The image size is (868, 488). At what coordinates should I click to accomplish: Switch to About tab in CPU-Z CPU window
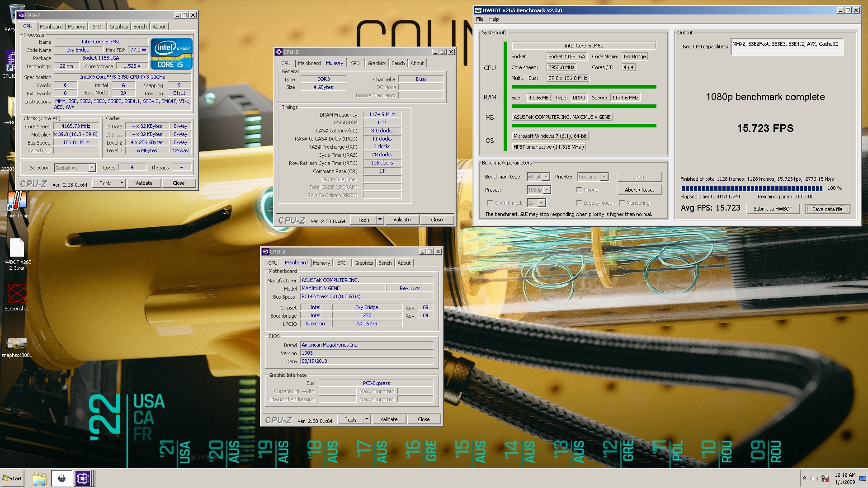click(x=159, y=27)
